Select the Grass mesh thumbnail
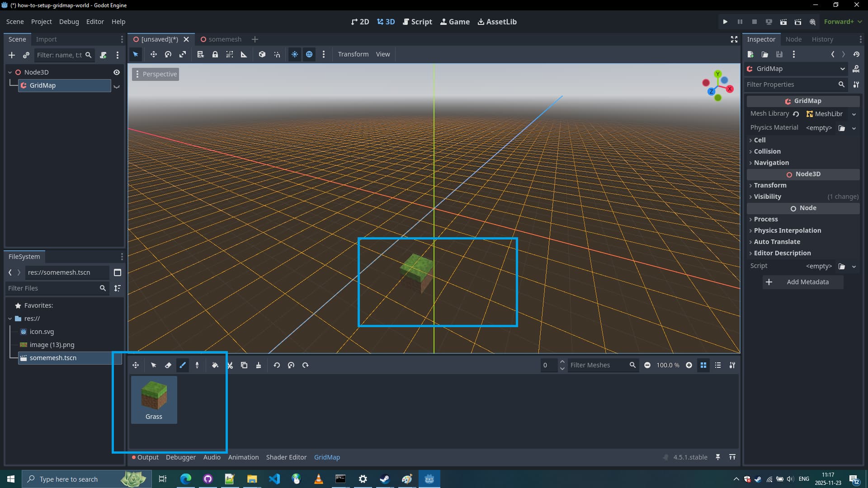This screenshot has height=488, width=868. click(x=154, y=399)
